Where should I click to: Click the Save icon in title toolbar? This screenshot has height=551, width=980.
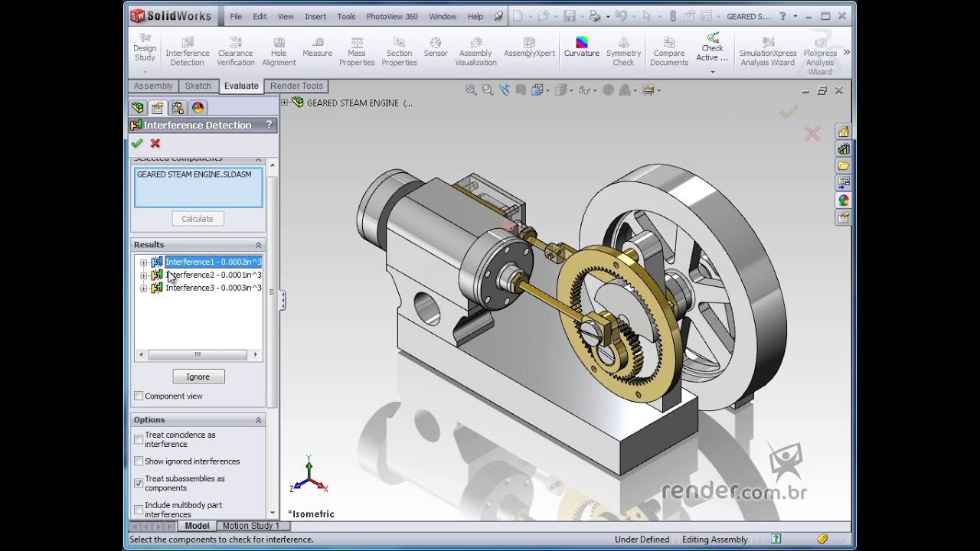pyautogui.click(x=569, y=16)
